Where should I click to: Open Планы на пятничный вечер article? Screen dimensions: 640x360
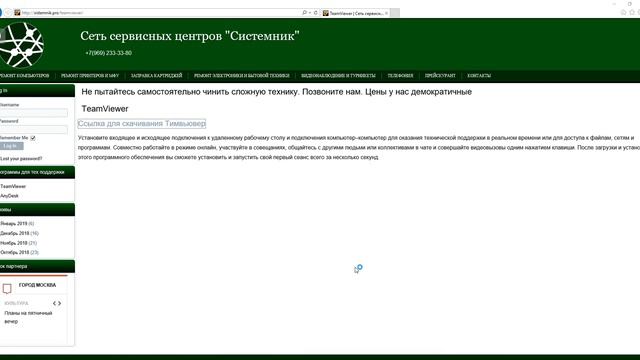(x=28, y=317)
